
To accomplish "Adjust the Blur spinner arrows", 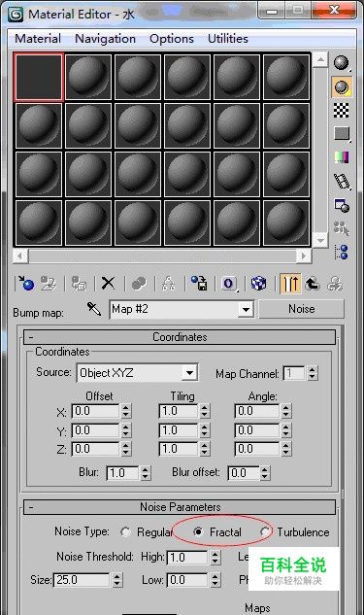I will pyautogui.click(x=146, y=473).
